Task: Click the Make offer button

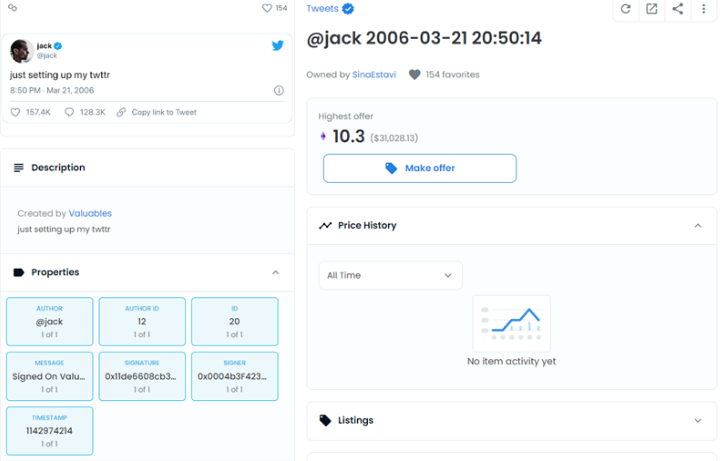Action: (420, 168)
